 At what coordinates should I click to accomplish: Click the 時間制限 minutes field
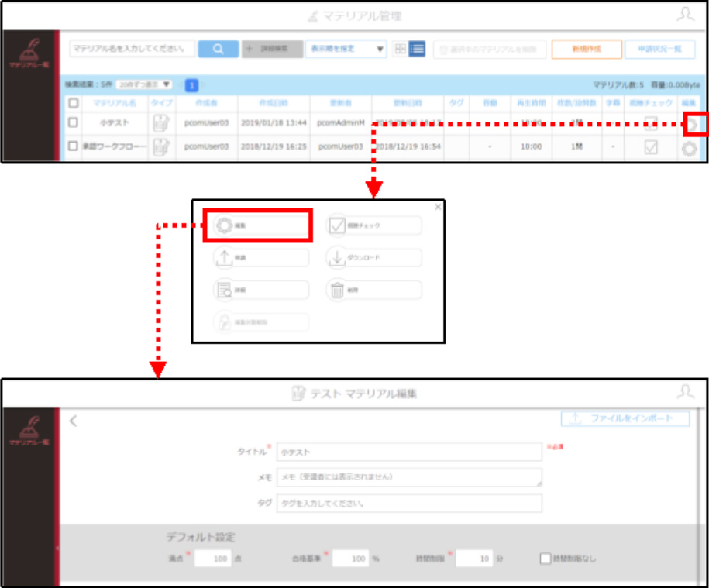[474, 559]
